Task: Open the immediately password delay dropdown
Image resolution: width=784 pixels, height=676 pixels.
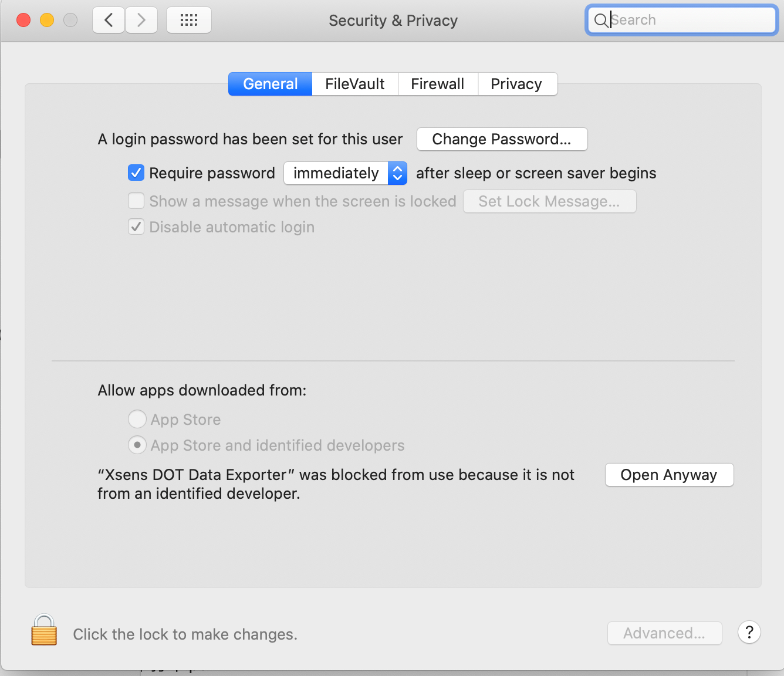Action: point(345,173)
